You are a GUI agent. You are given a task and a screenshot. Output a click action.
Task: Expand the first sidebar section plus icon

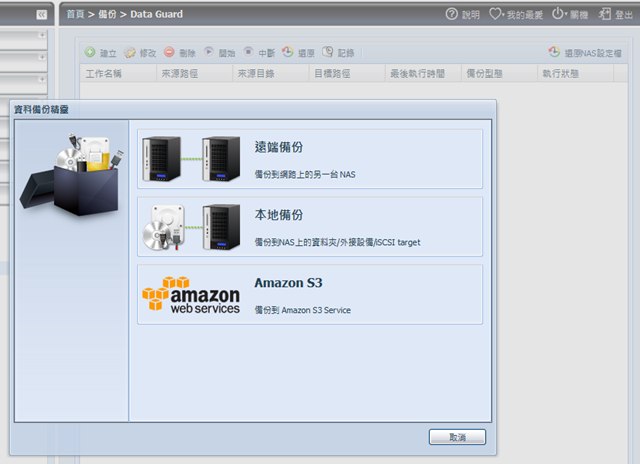click(x=42, y=35)
